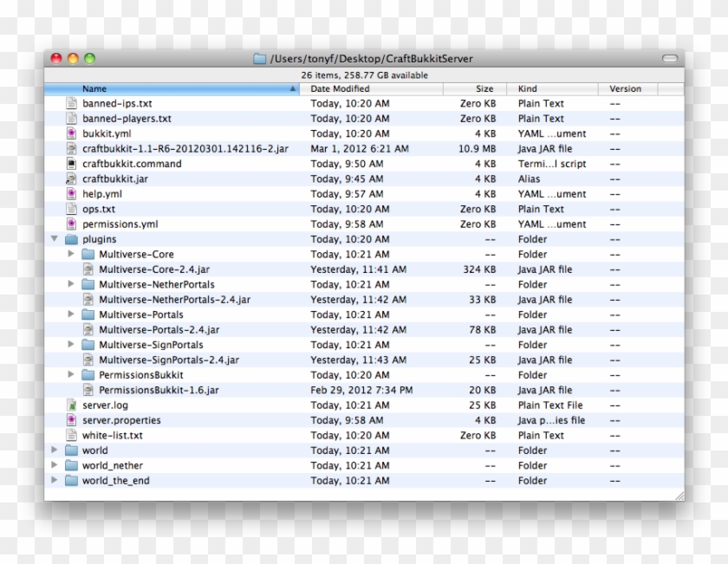Screen dimensions: 728x564
Task: Click the bukkit.yml YAML file icon
Action: pos(72,133)
